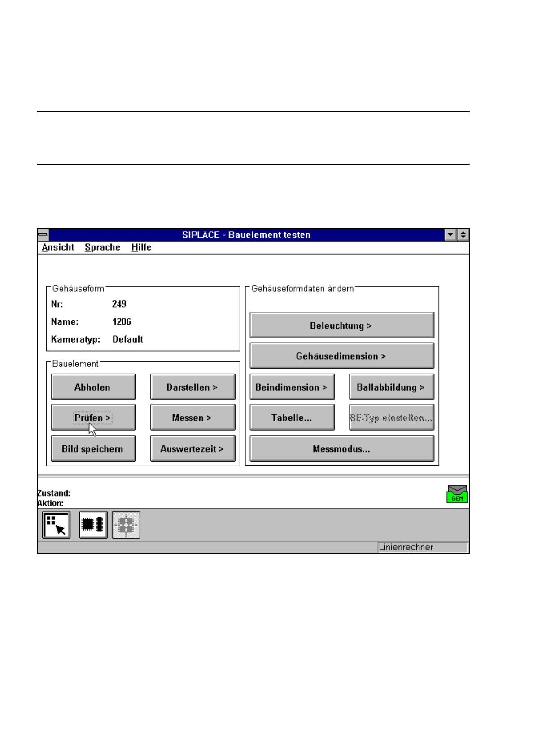Expand the Gehäusedimension options button

[x=342, y=356]
